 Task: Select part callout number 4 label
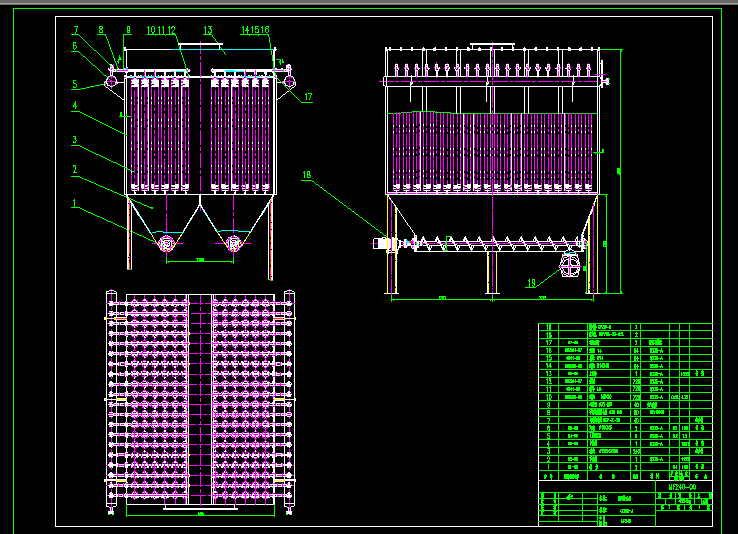[74, 105]
